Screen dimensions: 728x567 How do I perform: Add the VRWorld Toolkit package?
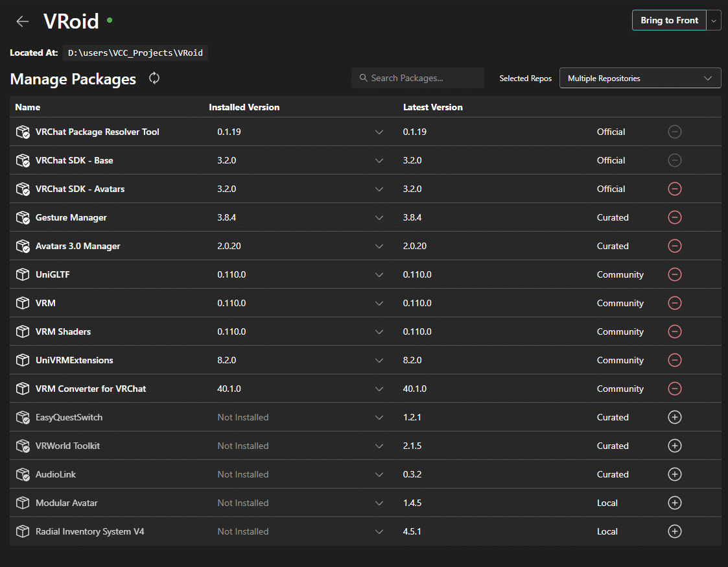pyautogui.click(x=674, y=446)
